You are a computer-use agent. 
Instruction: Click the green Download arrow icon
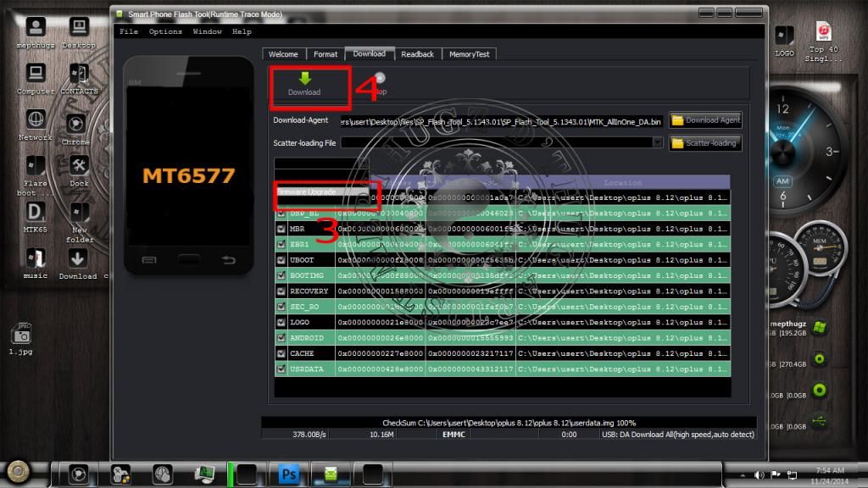point(304,79)
